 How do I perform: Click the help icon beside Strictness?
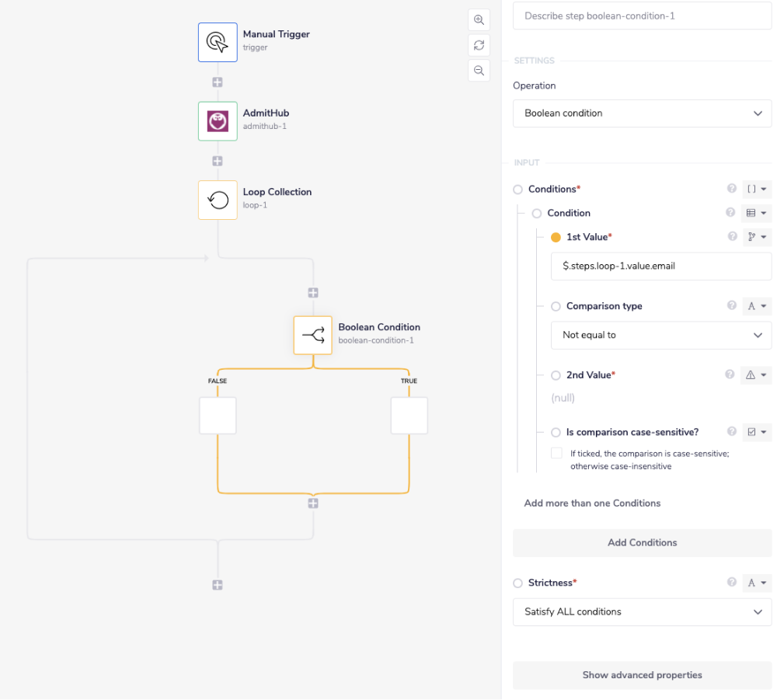(x=730, y=583)
